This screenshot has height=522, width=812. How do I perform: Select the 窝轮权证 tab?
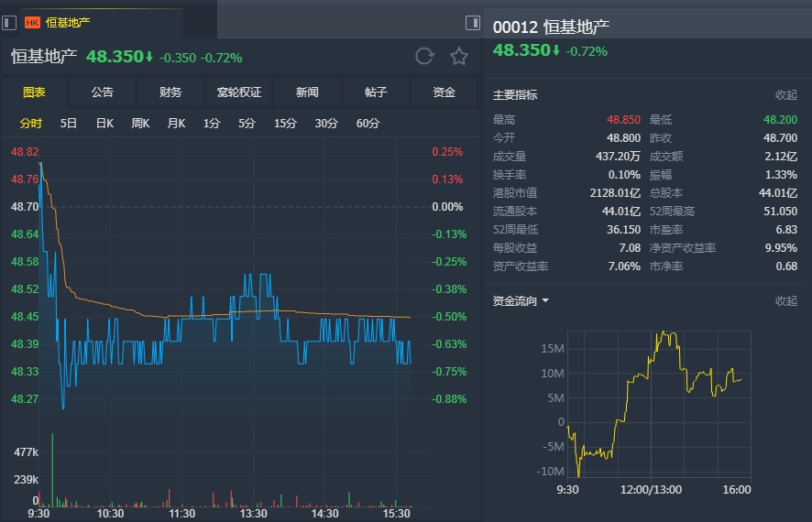239,92
